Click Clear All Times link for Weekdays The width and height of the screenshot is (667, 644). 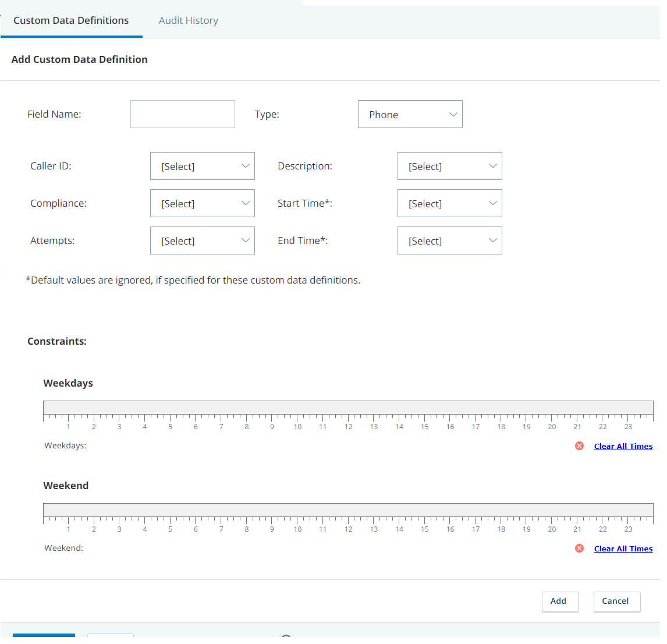(x=623, y=446)
